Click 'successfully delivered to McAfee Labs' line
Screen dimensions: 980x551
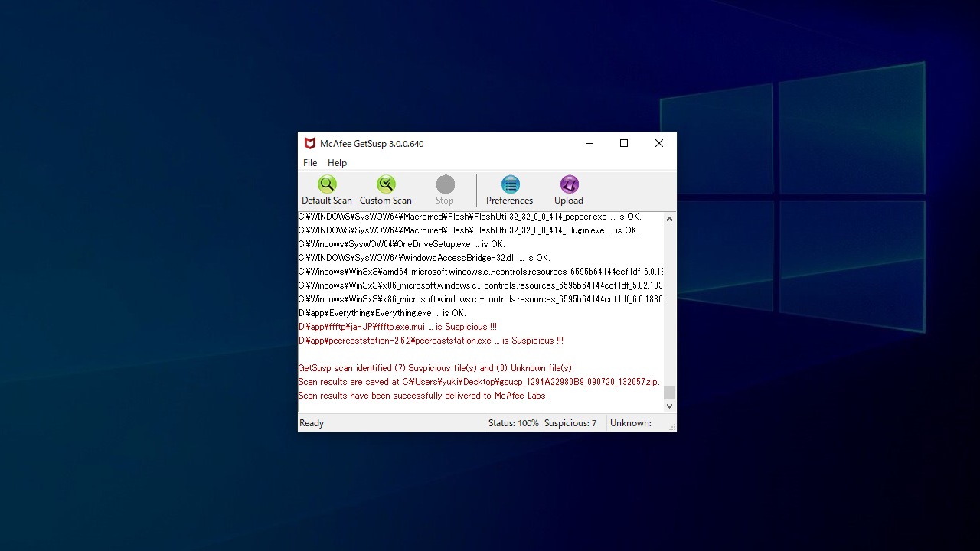click(423, 396)
